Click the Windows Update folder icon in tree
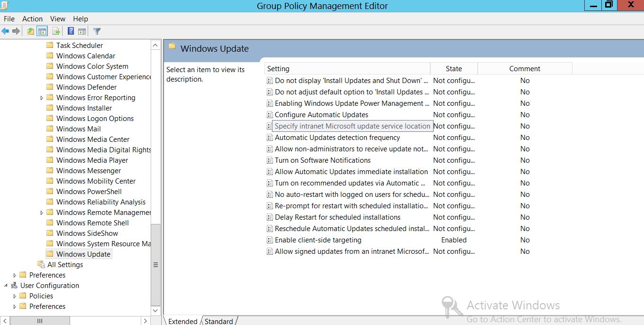Viewport: 644px width, 325px height. (x=50, y=254)
